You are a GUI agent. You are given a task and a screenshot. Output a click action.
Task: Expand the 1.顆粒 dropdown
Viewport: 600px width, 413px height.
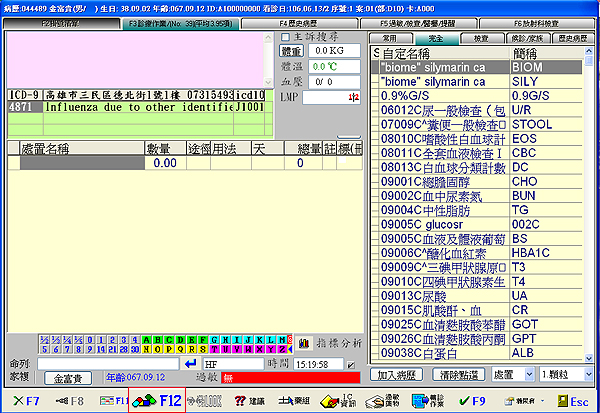[588, 373]
